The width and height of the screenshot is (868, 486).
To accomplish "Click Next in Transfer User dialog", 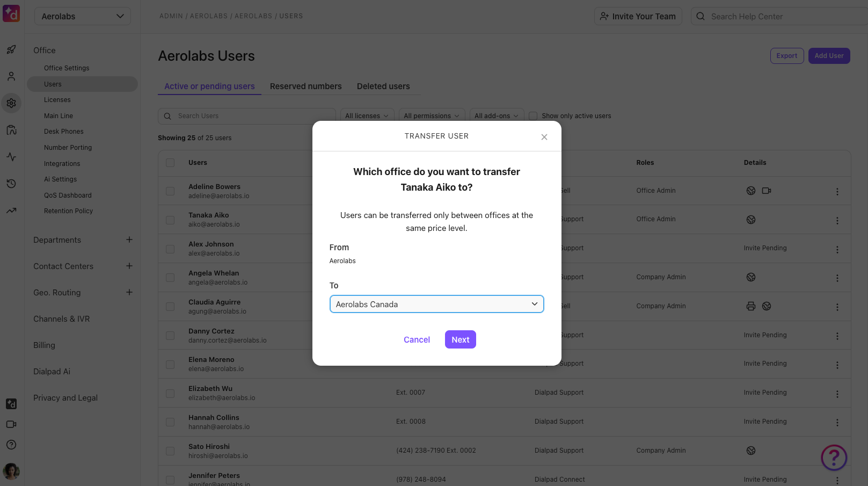I will point(461,339).
